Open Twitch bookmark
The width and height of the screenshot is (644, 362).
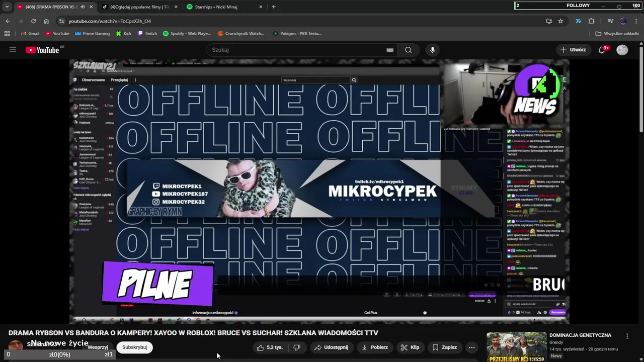(x=147, y=34)
